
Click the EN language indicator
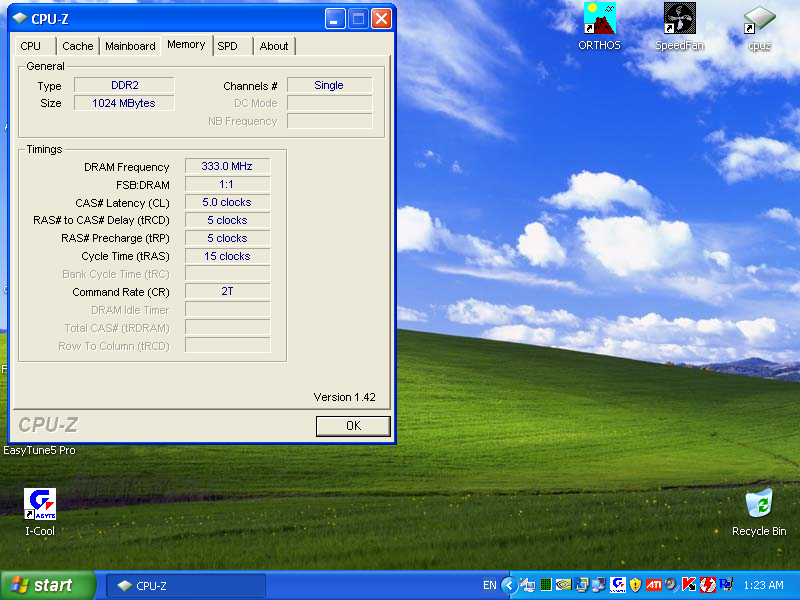(x=489, y=585)
